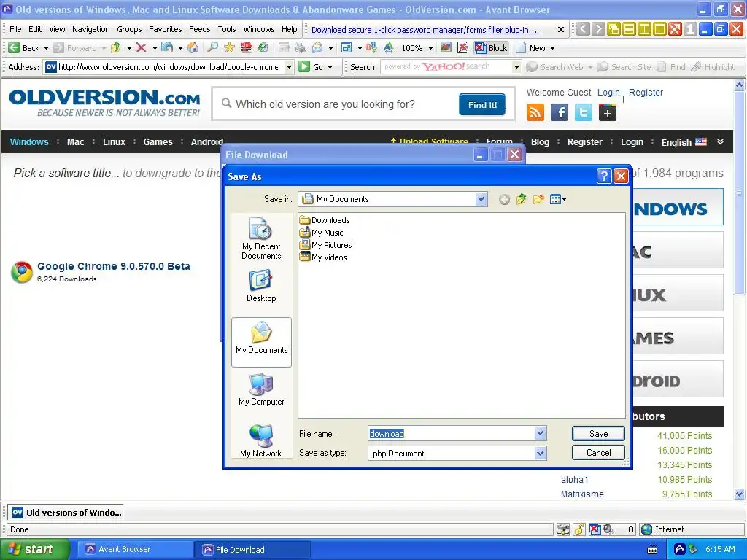
Task: Open the RSS feed orange icon
Action: [535, 113]
